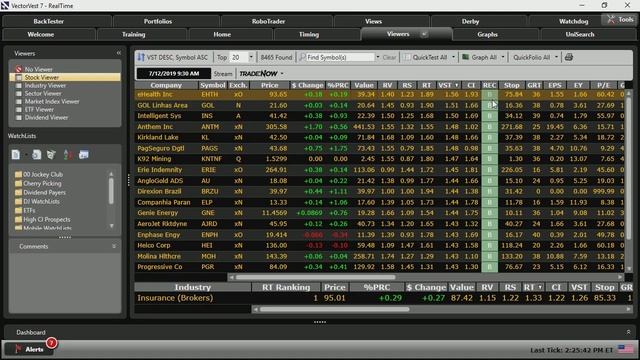Sort by the Price column header
The height and width of the screenshot is (360, 640).
pos(269,85)
